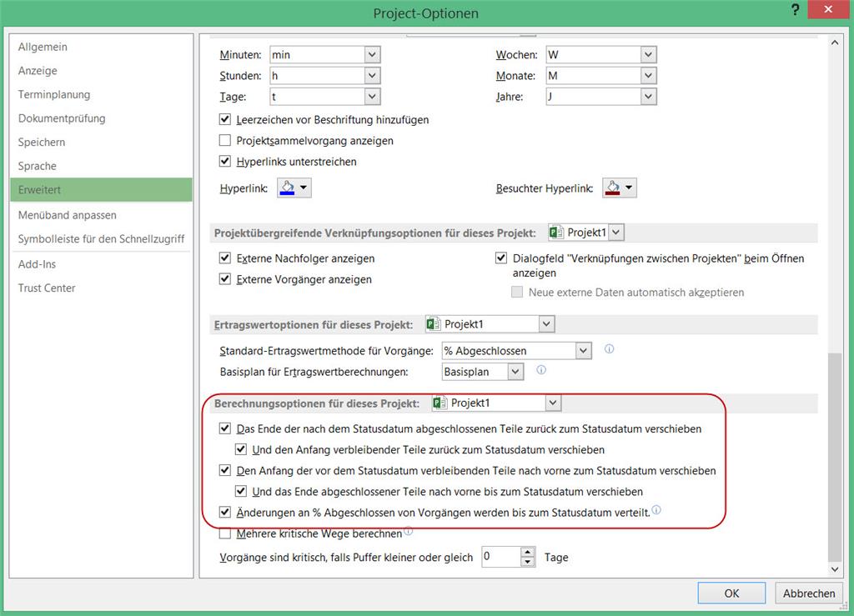The height and width of the screenshot is (616, 854).
Task: Open the Add-Ins category
Action: [101, 264]
